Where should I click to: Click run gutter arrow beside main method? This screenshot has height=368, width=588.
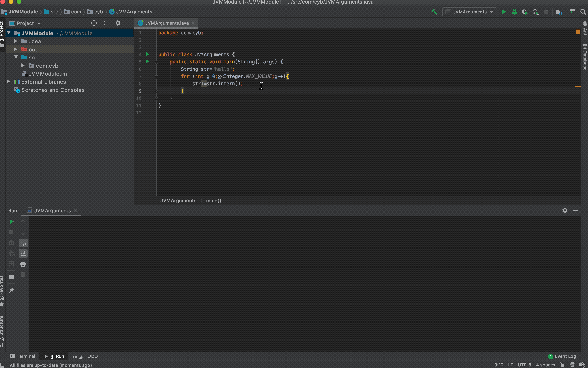pyautogui.click(x=147, y=62)
